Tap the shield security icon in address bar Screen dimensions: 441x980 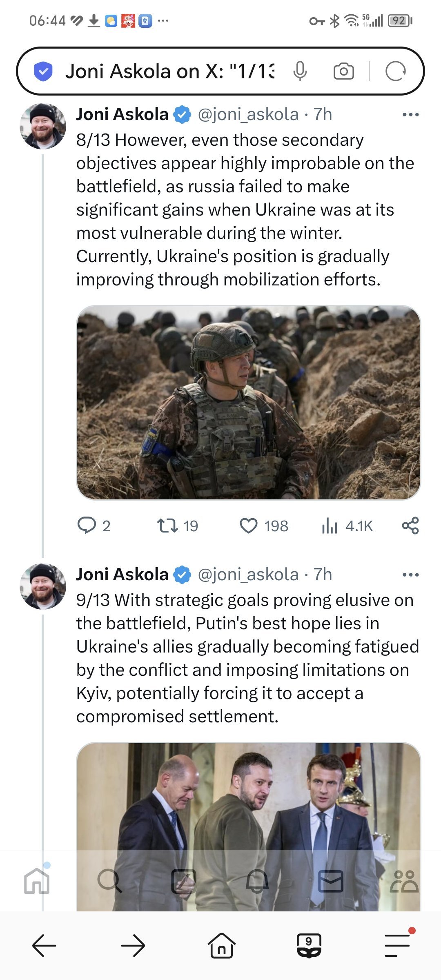43,71
